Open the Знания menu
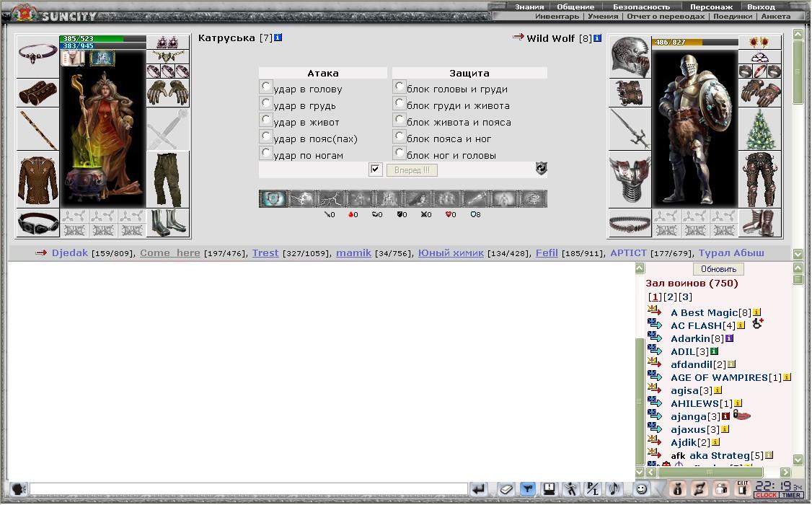812x505 pixels. pos(529,6)
